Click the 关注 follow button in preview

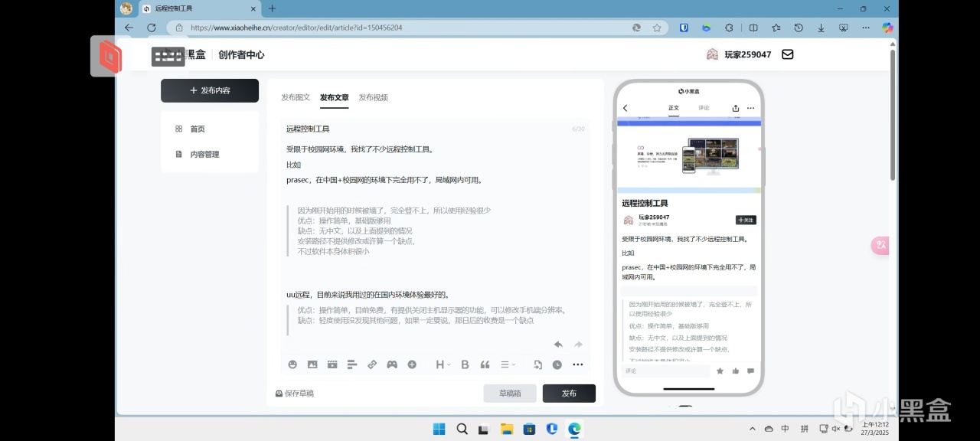coord(746,220)
